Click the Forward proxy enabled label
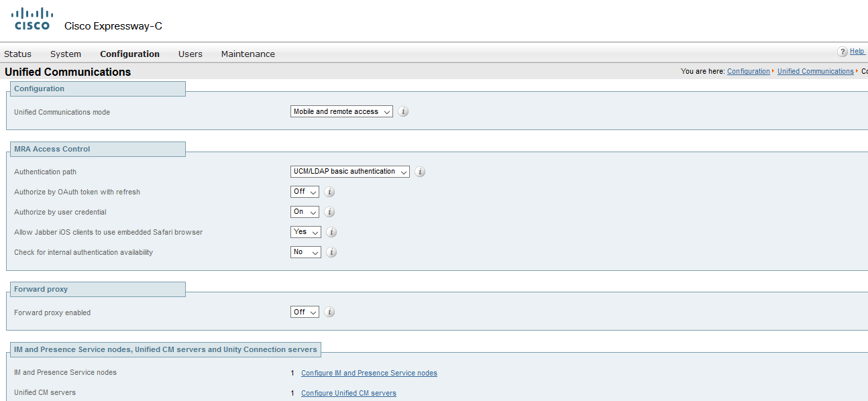This screenshot has height=401, width=868. coord(52,312)
